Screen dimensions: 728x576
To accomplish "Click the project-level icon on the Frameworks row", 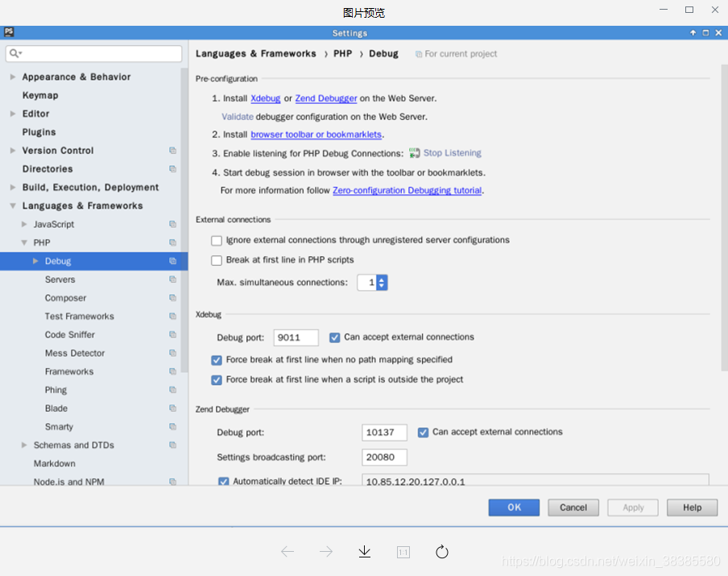I will [172, 371].
